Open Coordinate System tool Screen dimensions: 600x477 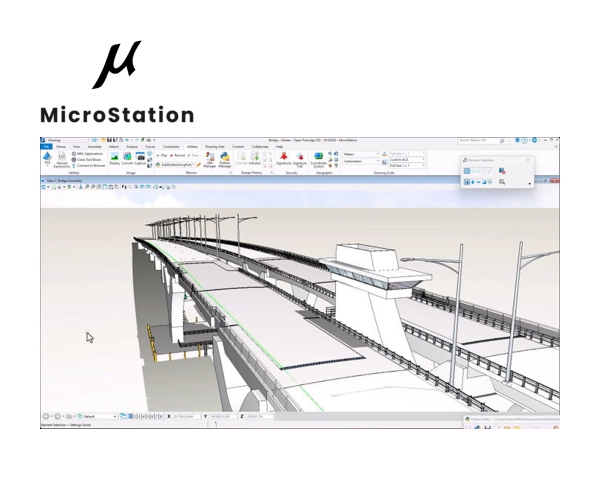(x=318, y=160)
